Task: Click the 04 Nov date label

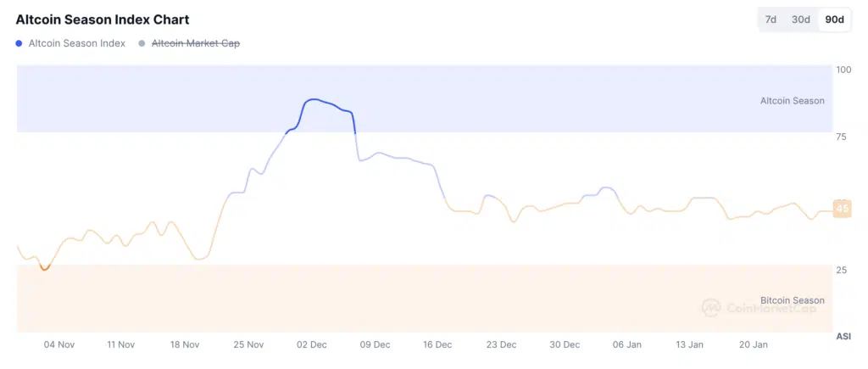Action: coord(59,345)
